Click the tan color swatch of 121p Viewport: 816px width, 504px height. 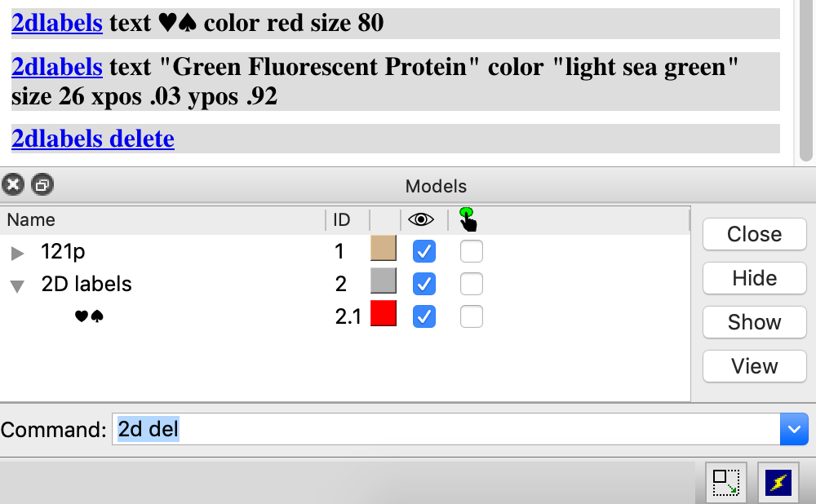384,249
